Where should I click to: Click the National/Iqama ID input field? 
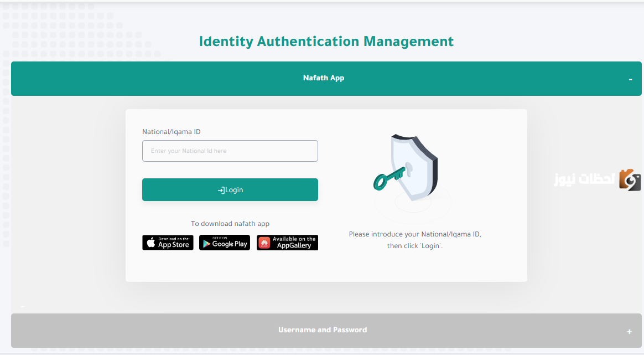pos(230,151)
